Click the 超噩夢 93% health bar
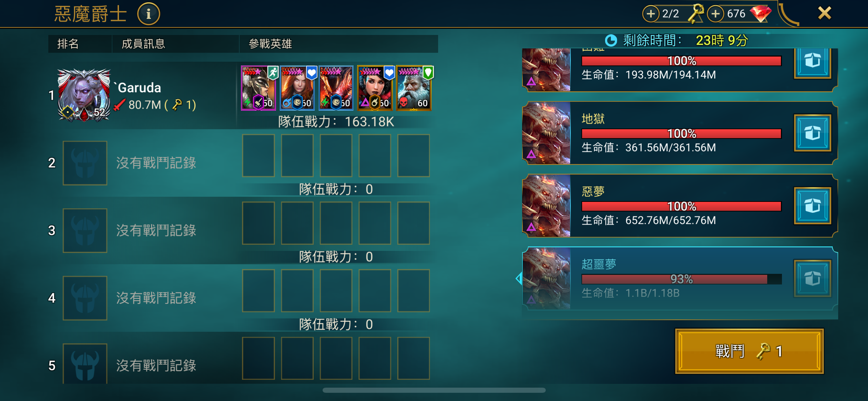 click(682, 279)
